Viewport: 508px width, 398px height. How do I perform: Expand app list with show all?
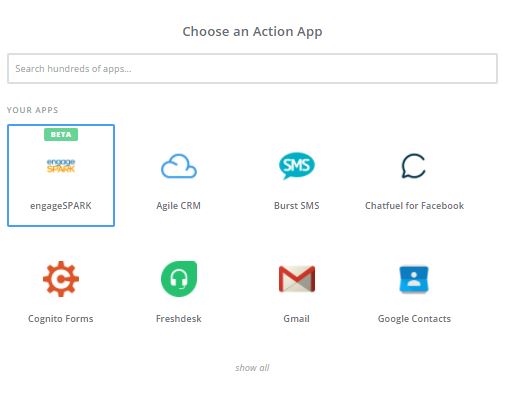click(252, 368)
